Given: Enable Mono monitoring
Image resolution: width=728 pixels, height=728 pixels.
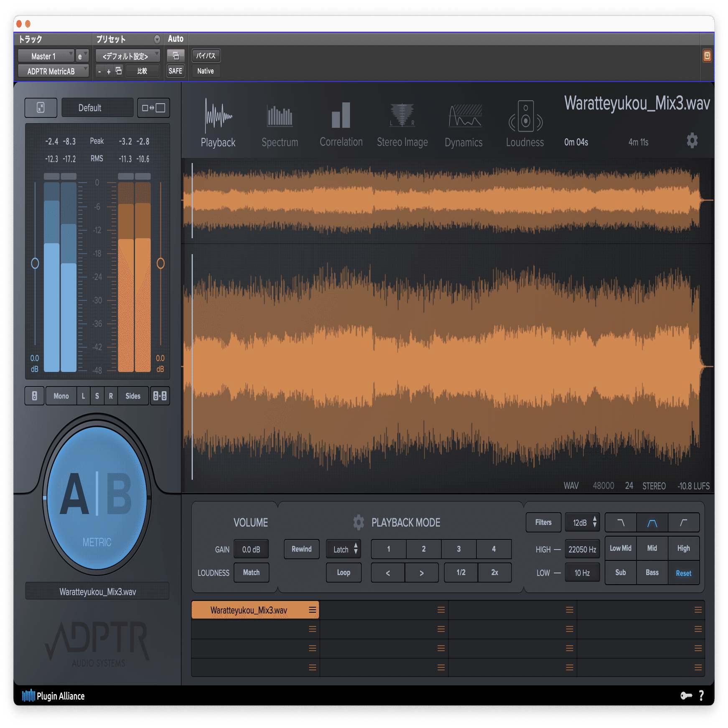Looking at the screenshot, I should coord(61,396).
